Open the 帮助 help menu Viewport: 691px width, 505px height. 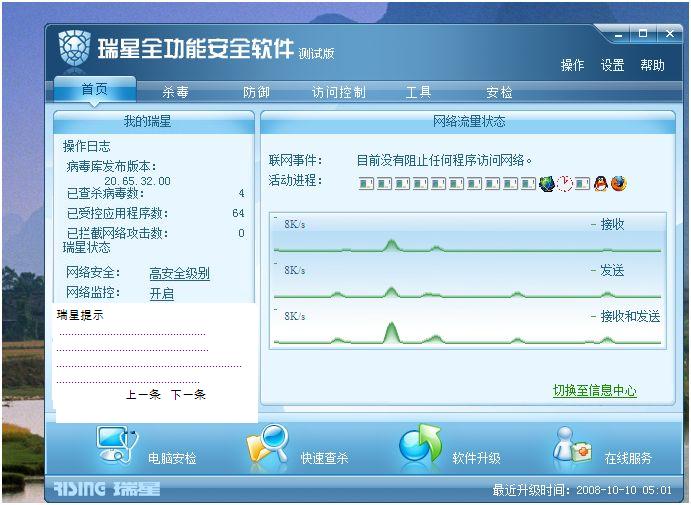(653, 65)
